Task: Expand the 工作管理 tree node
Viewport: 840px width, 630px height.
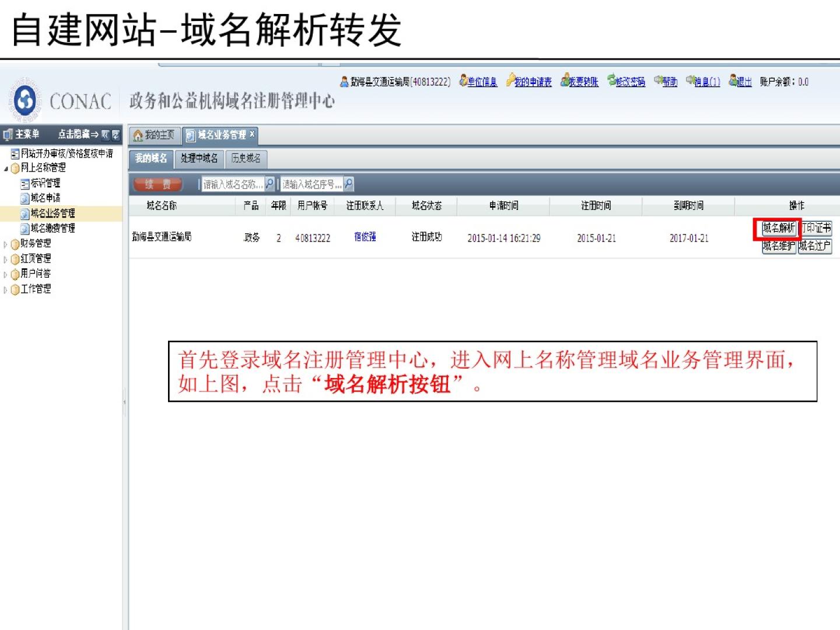Action: point(6,290)
